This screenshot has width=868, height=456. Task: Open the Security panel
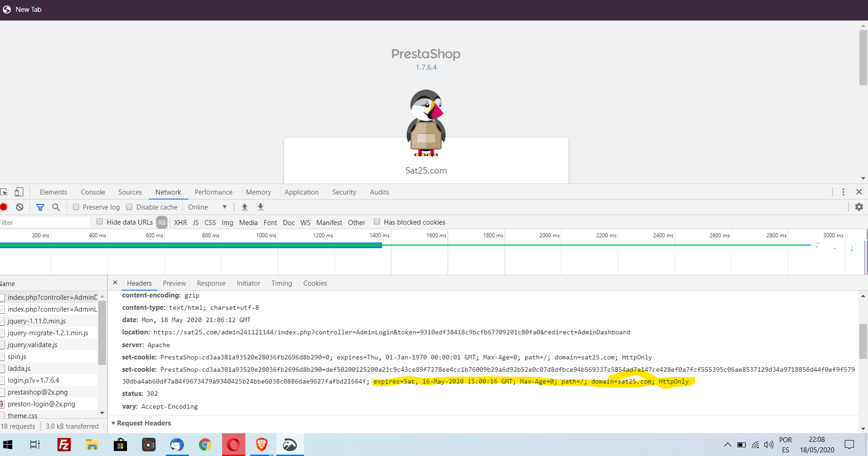pos(344,192)
